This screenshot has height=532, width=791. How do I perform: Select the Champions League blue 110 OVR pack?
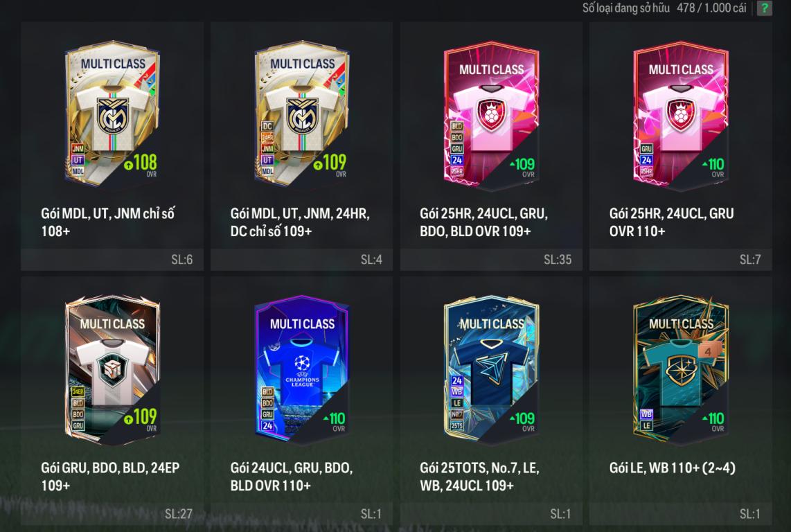click(x=302, y=370)
